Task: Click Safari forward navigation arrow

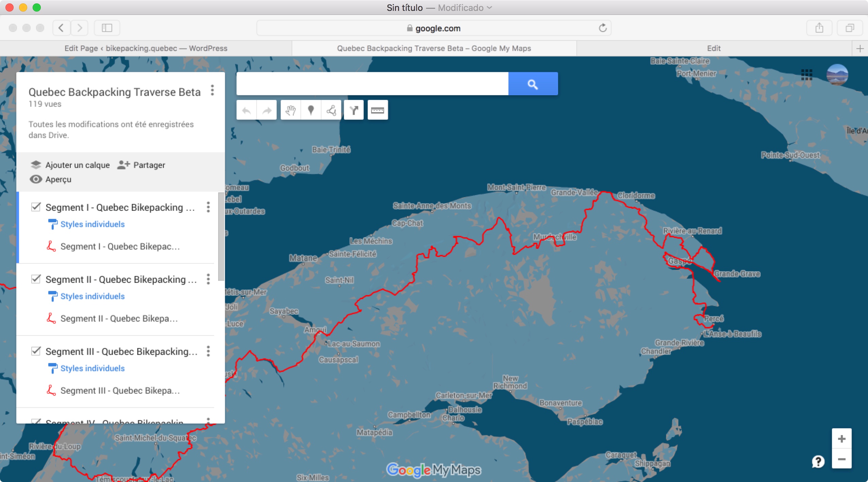Action: pyautogui.click(x=80, y=28)
